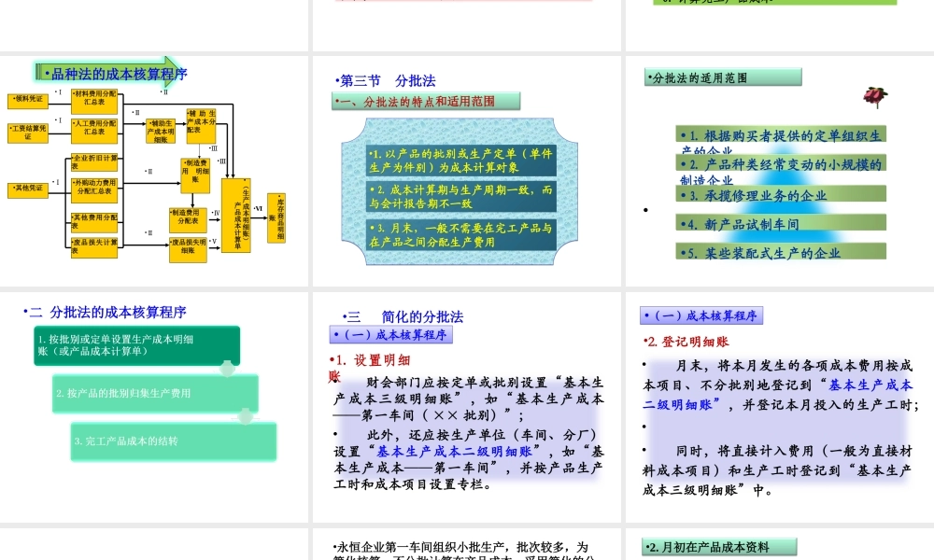Click the 制造费用分配表 flowchart box
Image resolution: width=934 pixels, height=560 pixels.
pos(189,220)
